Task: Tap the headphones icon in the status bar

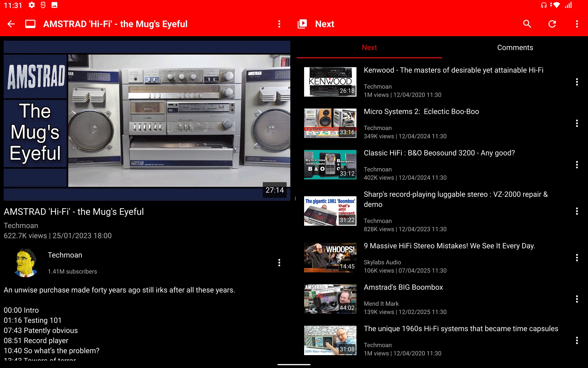Action: pos(544,5)
